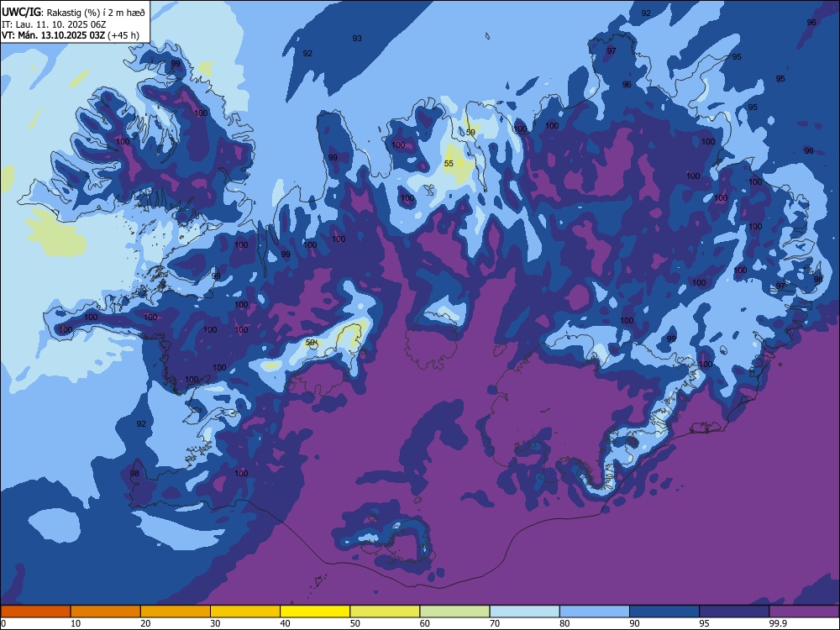The image size is (840, 630).
Task: Click the legend label '0'
Action: (x=3, y=623)
